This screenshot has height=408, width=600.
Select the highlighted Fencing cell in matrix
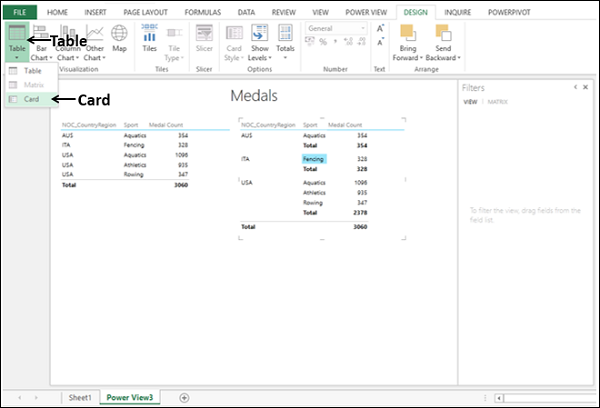click(x=314, y=159)
